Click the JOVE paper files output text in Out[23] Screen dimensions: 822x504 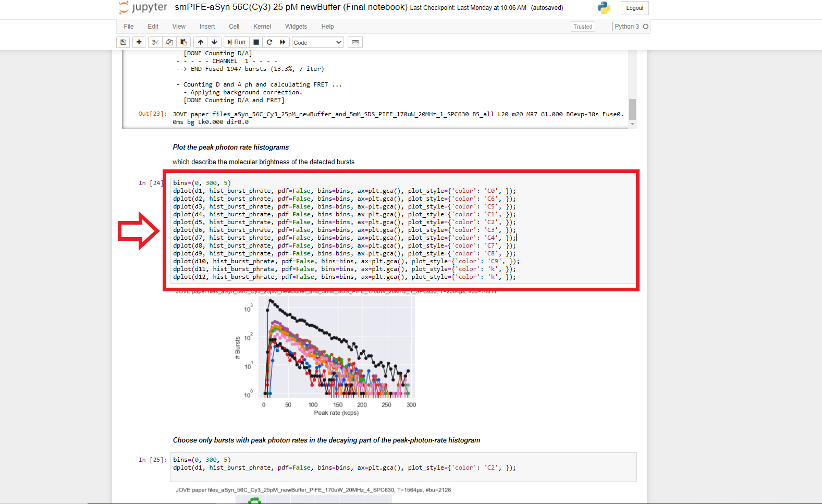(x=398, y=118)
